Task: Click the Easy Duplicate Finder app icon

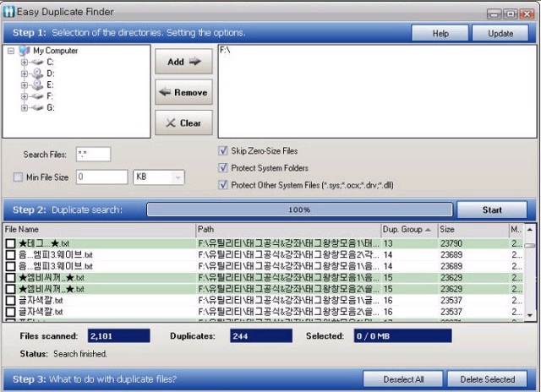Action: point(9,12)
